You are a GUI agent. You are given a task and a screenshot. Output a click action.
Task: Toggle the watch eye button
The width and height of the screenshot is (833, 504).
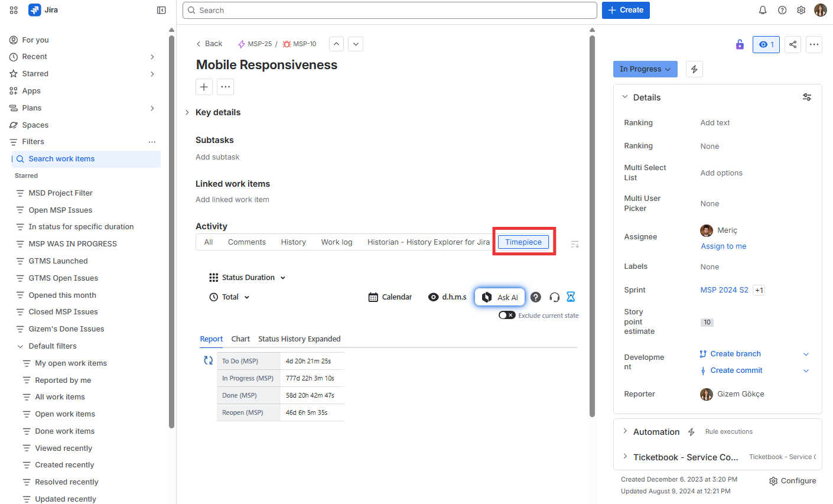(x=766, y=44)
